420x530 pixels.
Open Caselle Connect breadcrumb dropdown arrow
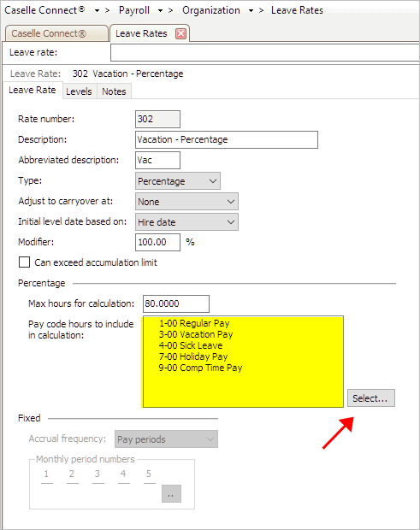tap(97, 11)
